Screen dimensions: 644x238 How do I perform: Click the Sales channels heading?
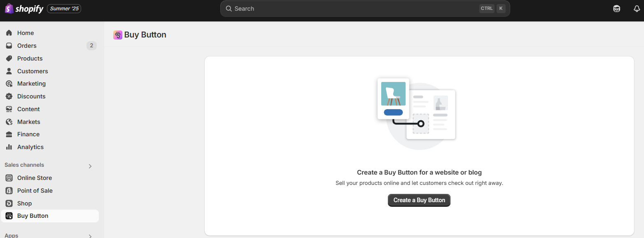(24, 165)
